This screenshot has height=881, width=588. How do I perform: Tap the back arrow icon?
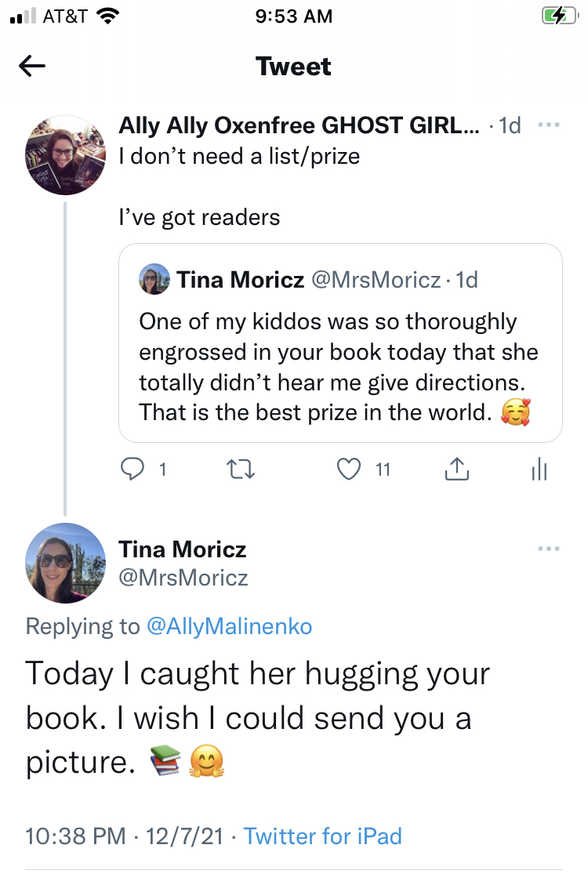pos(32,67)
